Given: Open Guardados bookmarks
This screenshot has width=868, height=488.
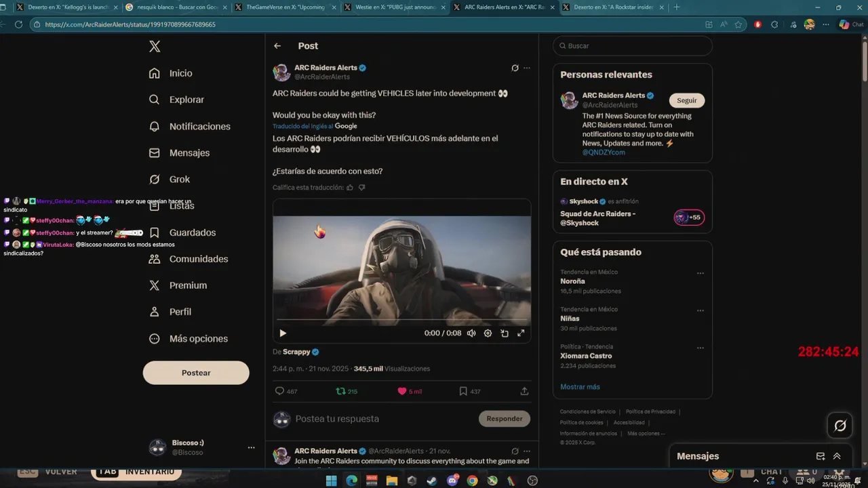Looking at the screenshot, I should [182, 232].
